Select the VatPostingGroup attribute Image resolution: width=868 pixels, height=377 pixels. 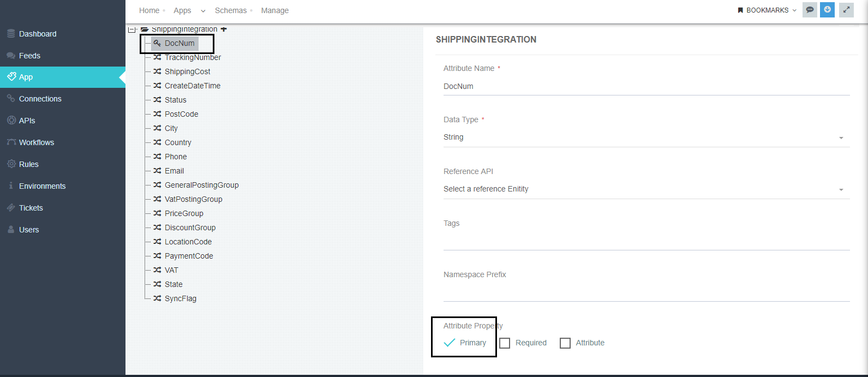point(193,199)
